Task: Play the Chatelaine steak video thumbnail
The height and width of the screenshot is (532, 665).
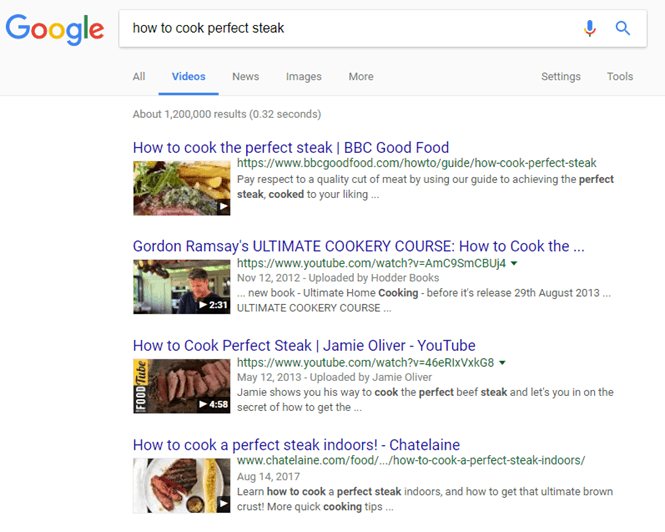Action: pos(182,485)
